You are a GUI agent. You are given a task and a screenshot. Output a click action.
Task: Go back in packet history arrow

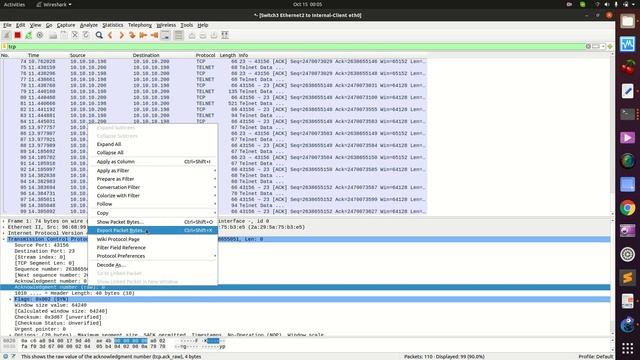point(110,36)
